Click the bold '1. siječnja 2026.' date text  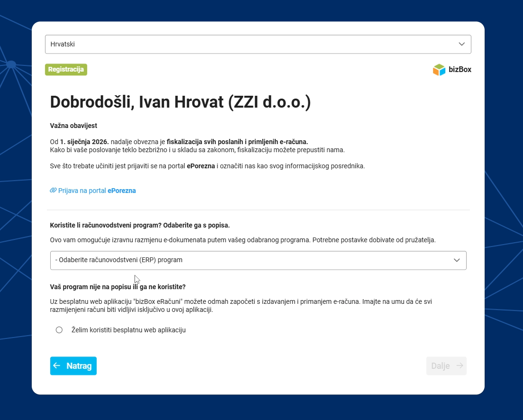tap(84, 142)
